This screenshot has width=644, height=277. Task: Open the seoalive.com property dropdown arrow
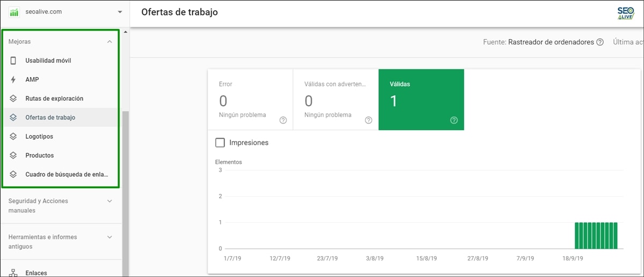[x=119, y=12]
